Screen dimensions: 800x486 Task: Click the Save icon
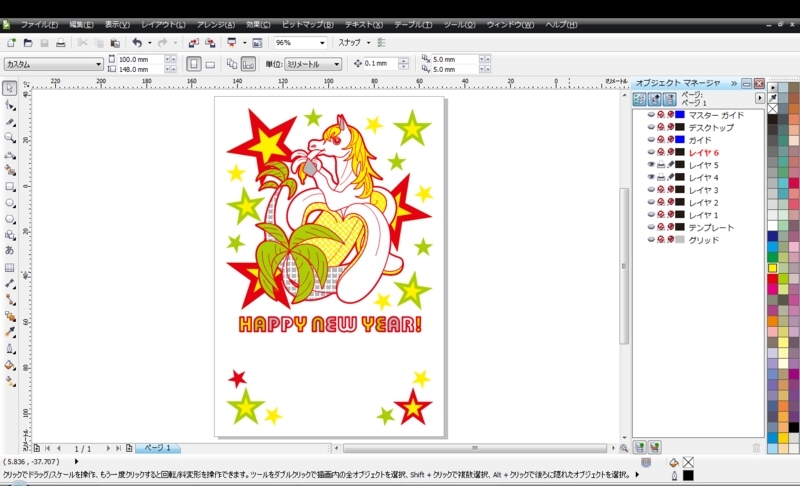tap(44, 43)
